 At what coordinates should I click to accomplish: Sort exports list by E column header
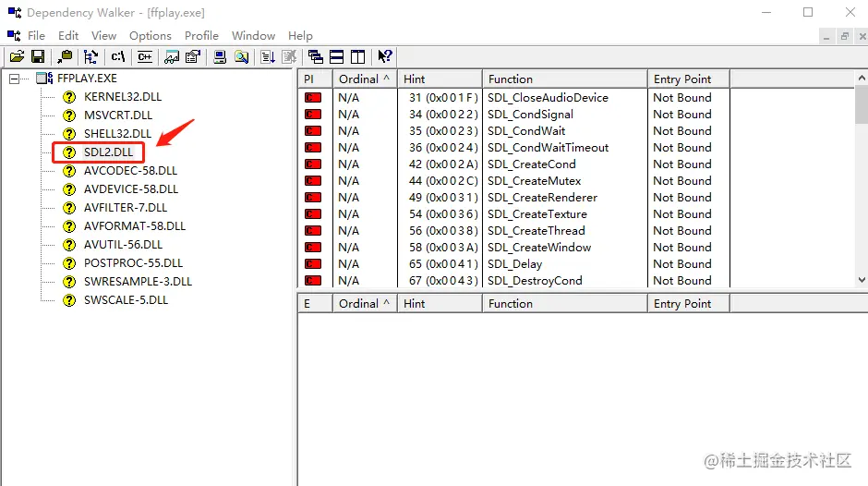coord(315,304)
